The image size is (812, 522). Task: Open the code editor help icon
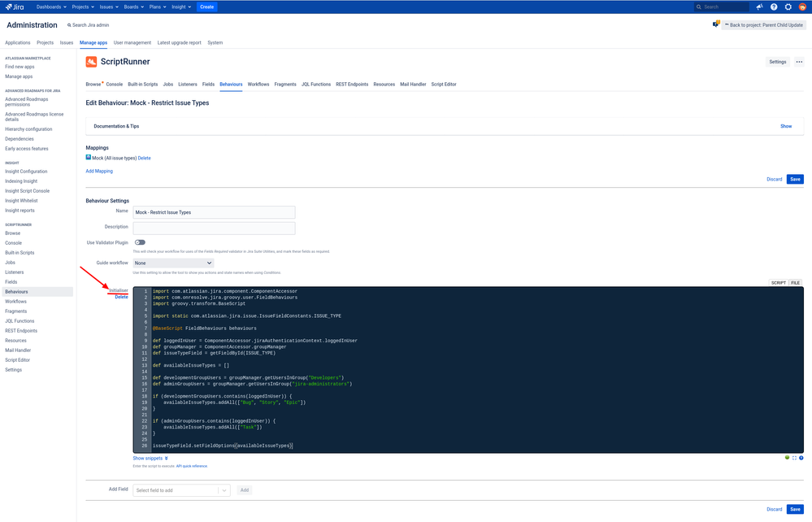(801, 458)
